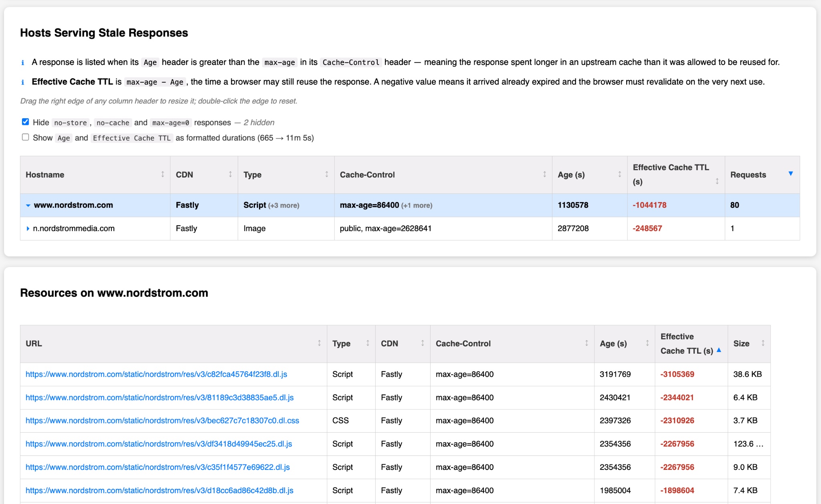821x504 pixels.
Task: Click the www.nordstrom.com hostname text
Action: [73, 205]
